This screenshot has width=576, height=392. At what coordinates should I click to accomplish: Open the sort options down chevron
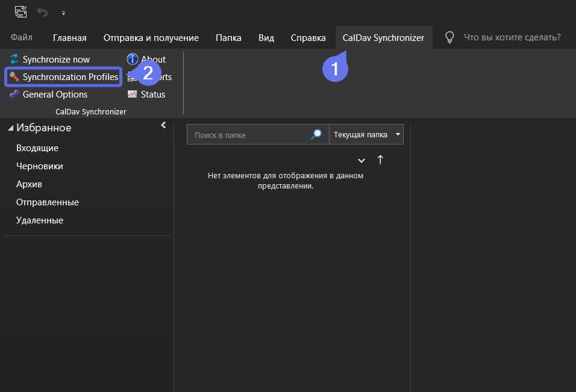click(x=362, y=160)
